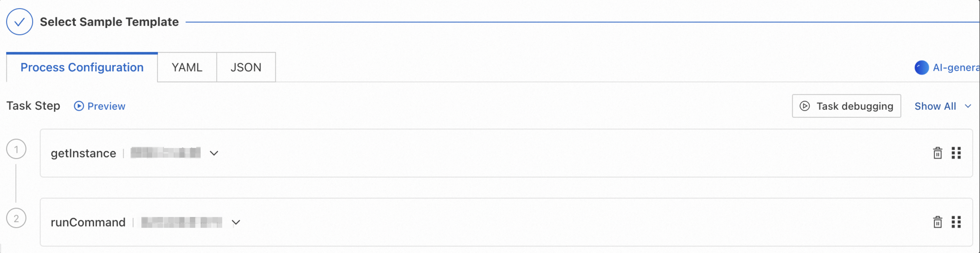
Task: Switch to the JSON tab
Action: (246, 67)
